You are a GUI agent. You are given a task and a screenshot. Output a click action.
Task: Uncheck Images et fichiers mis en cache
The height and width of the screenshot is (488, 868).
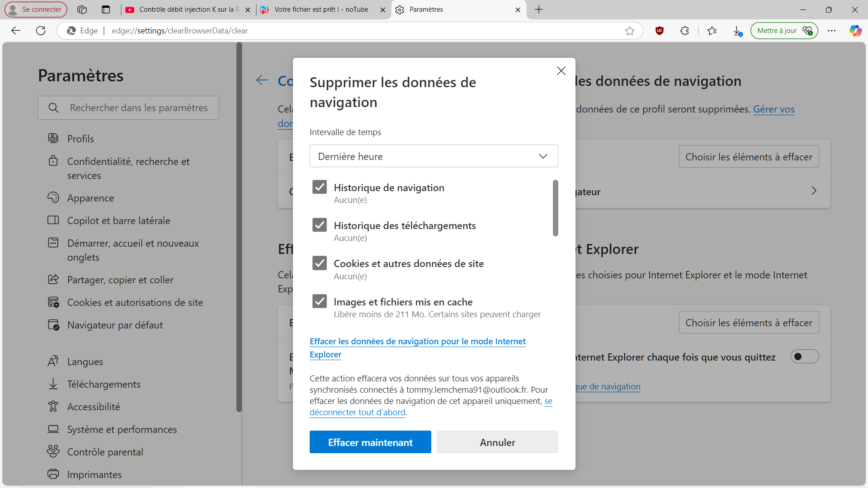(320, 301)
